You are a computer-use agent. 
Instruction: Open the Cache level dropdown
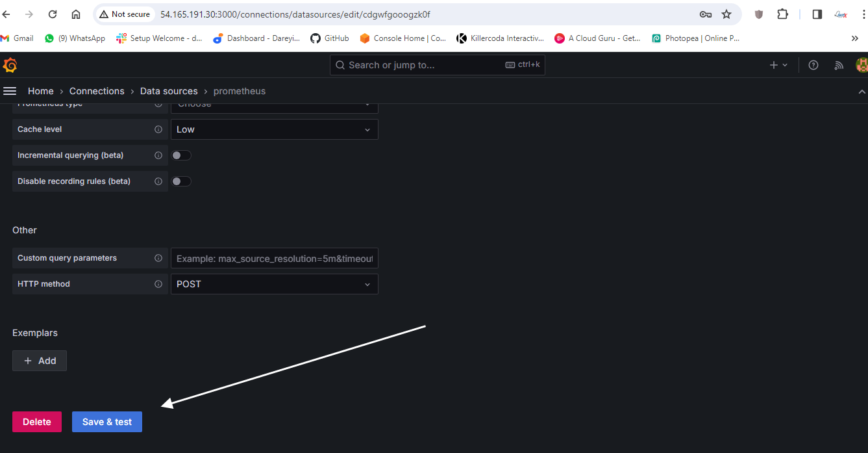tap(274, 129)
